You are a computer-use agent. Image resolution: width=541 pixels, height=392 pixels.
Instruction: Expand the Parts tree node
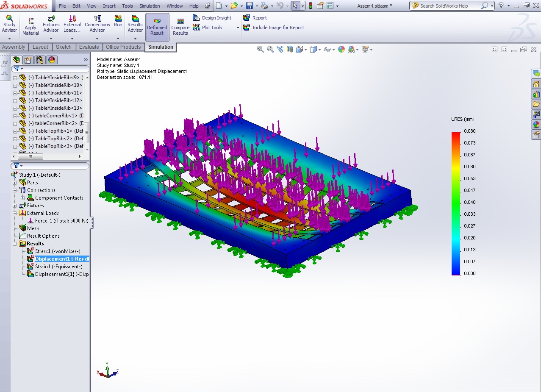tap(15, 183)
